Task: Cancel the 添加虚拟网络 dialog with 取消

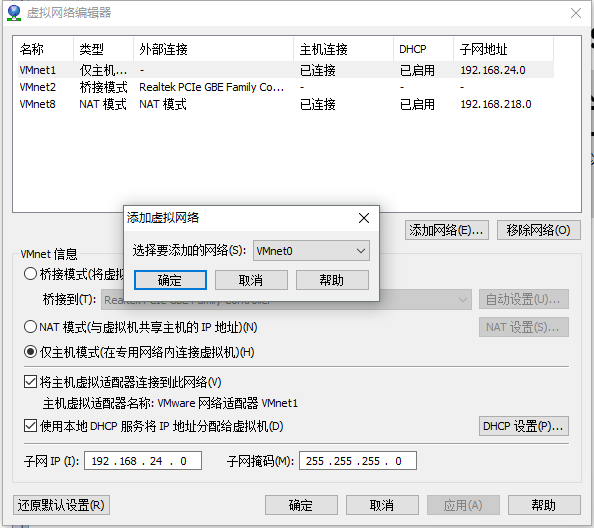Action: tap(251, 280)
